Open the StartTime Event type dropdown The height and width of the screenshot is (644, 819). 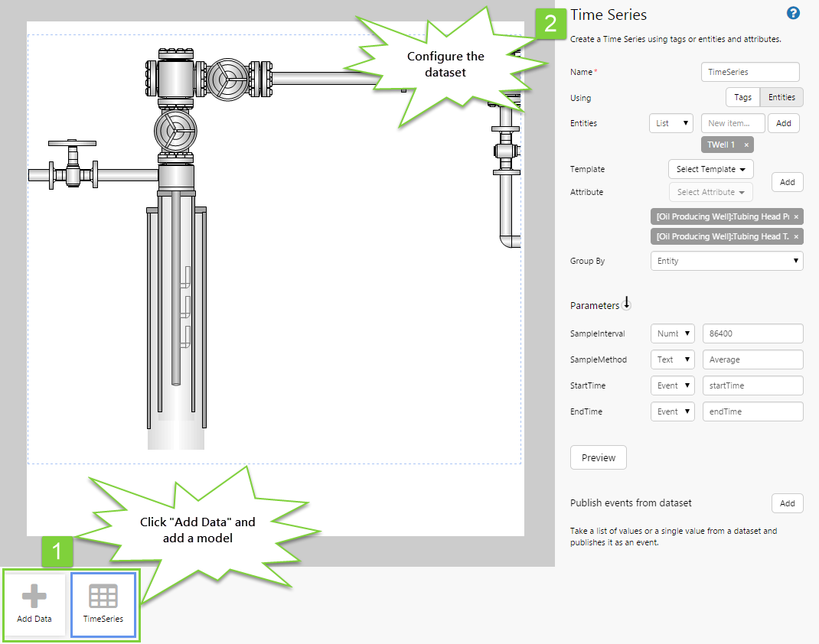(x=672, y=385)
